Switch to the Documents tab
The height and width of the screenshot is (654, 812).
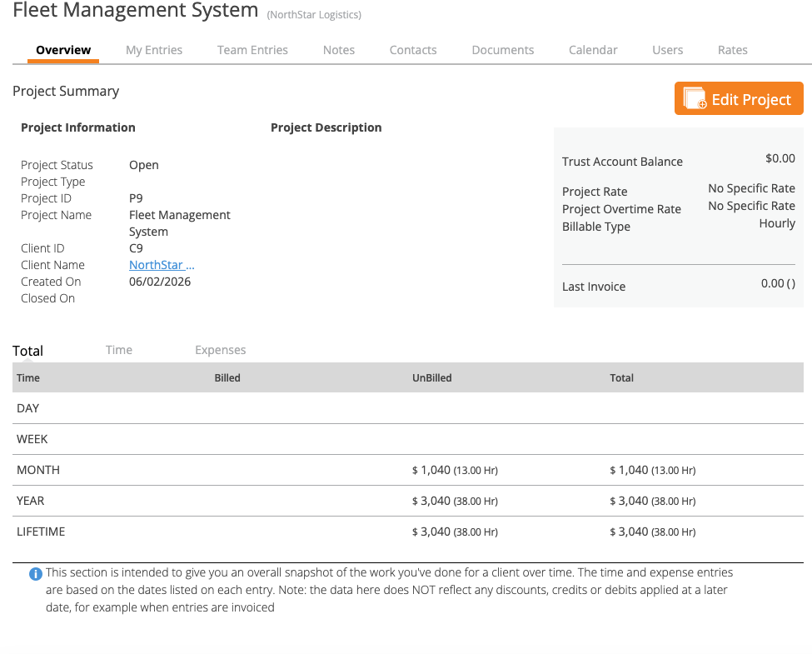(502, 50)
